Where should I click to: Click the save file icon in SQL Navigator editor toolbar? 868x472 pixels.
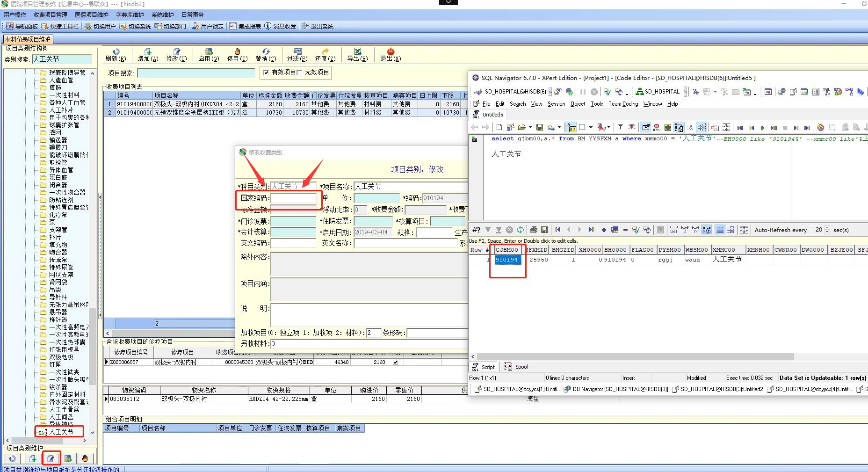coord(540,127)
